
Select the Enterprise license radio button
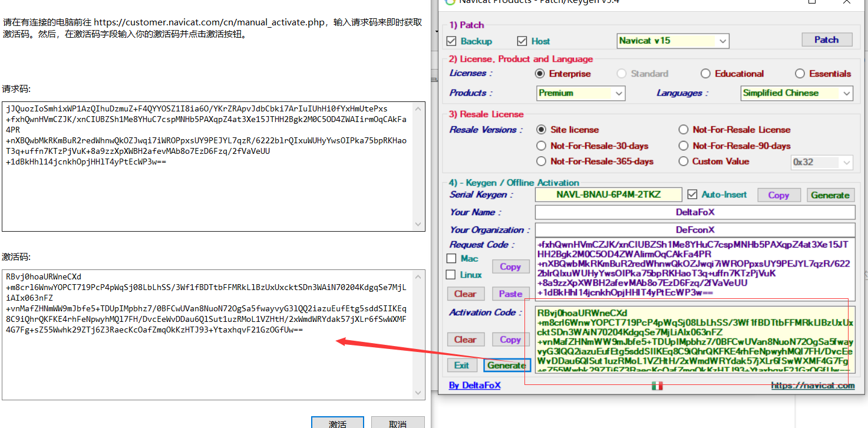point(540,74)
